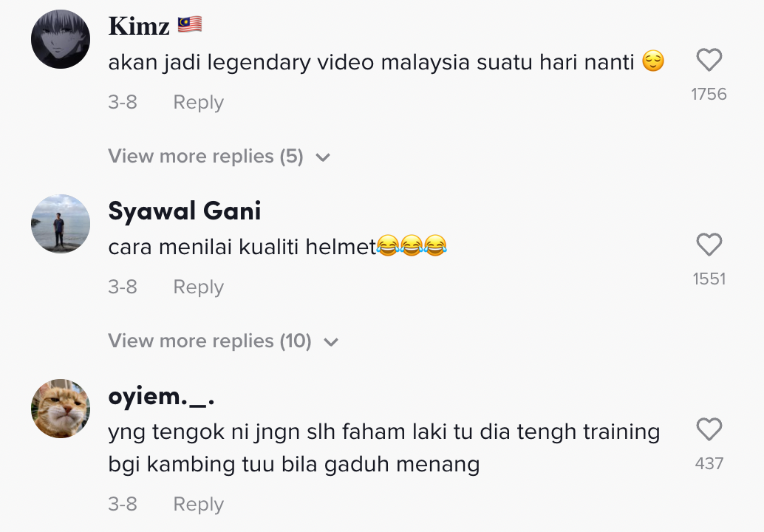Viewport: 764px width, 532px height.
Task: Open Kimz's profile avatar
Action: pyautogui.click(x=61, y=39)
